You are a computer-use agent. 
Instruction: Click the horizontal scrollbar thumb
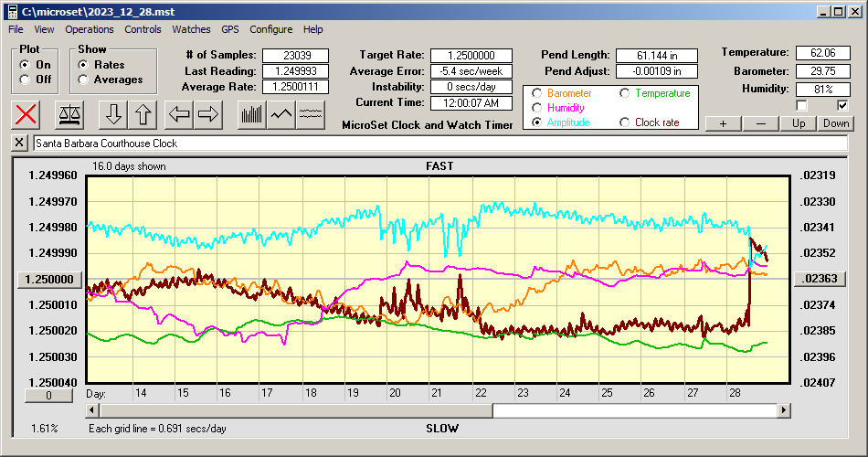pos(296,410)
